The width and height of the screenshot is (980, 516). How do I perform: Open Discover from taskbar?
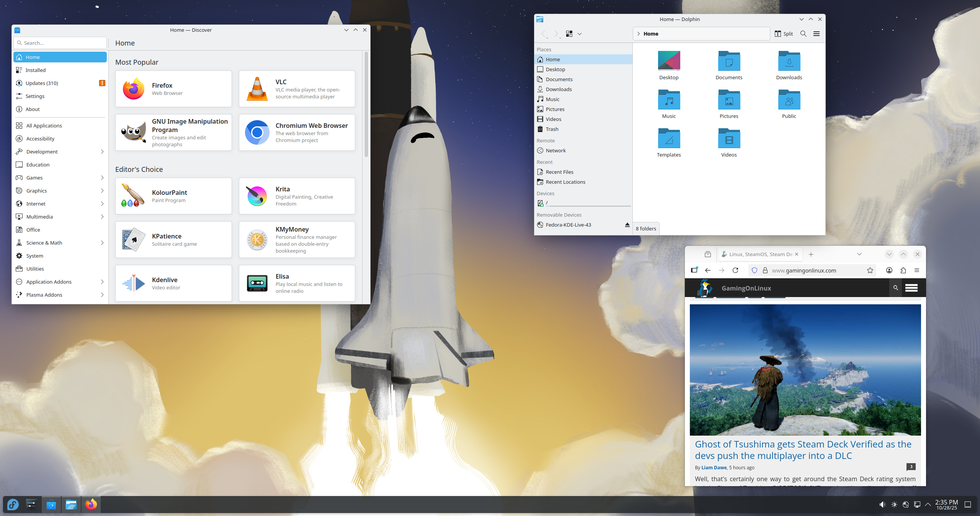click(x=51, y=505)
